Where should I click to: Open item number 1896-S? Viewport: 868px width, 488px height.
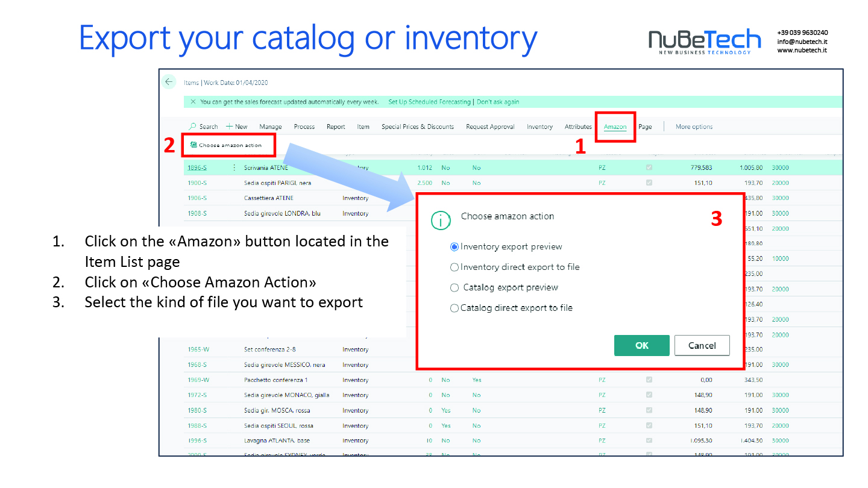[x=197, y=167]
